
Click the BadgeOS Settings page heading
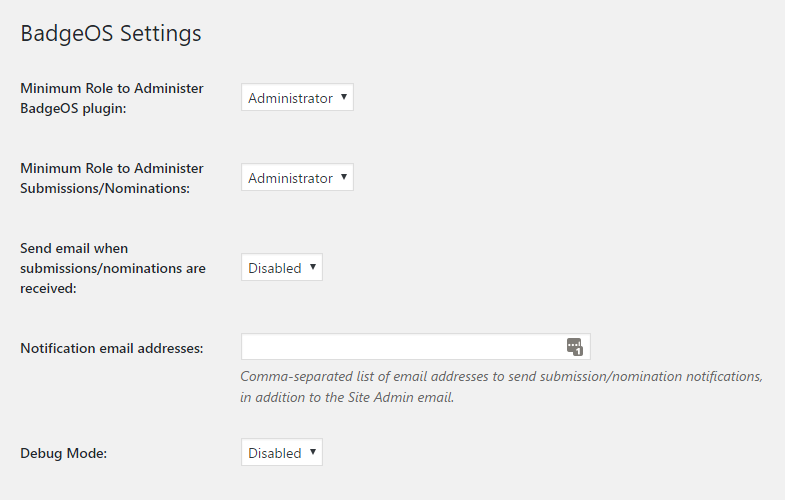111,33
